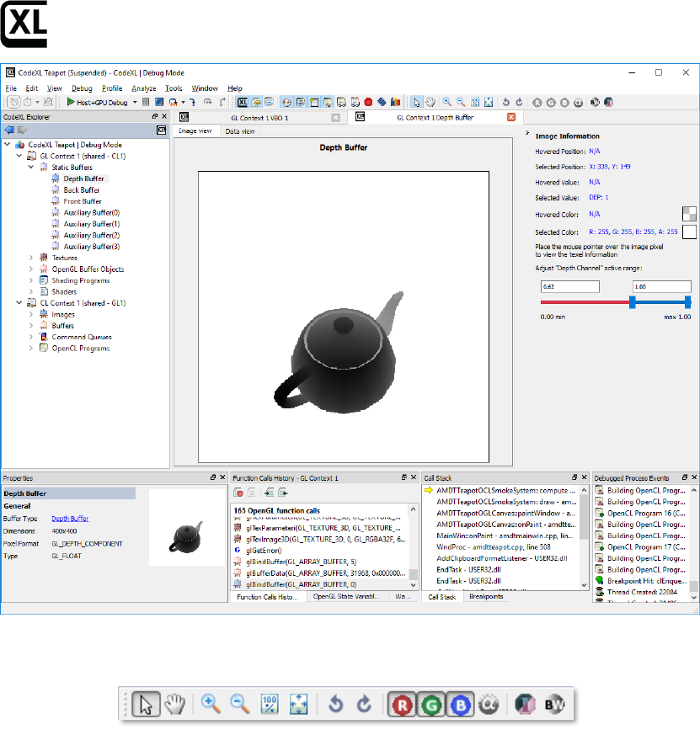Click the depth range maximum value field 1.00
The height and width of the screenshot is (730, 700).
[x=661, y=287]
